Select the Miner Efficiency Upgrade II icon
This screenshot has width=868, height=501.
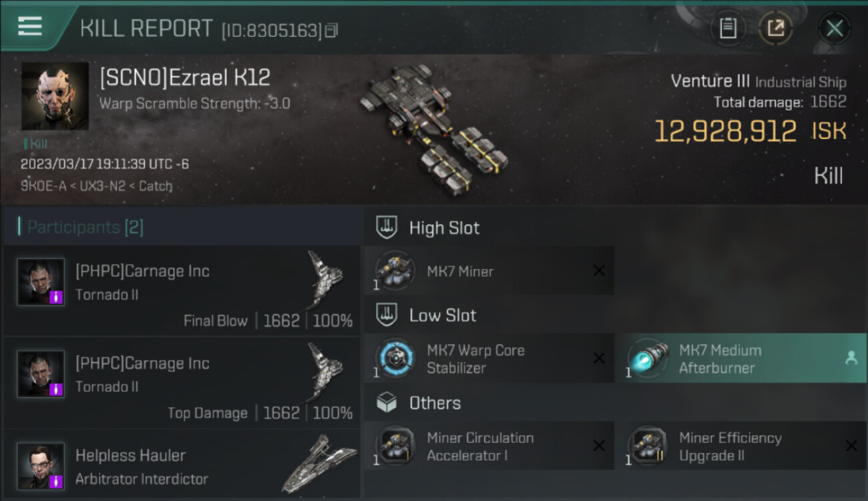click(648, 446)
